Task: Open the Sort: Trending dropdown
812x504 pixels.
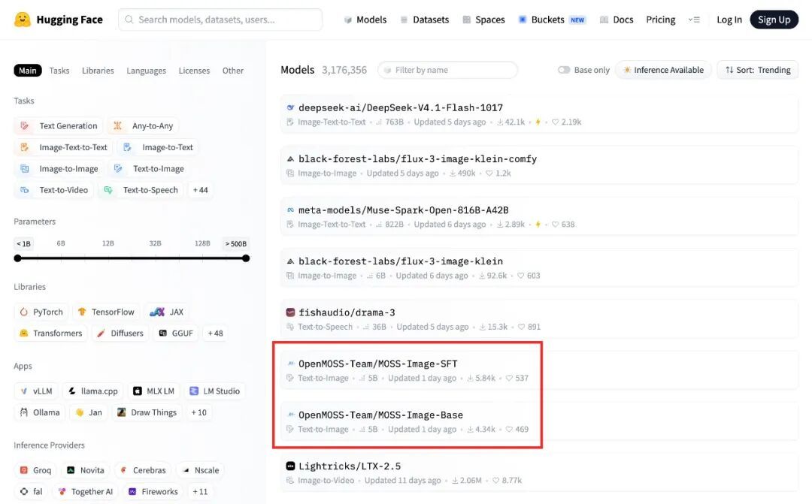Action: 758,70
